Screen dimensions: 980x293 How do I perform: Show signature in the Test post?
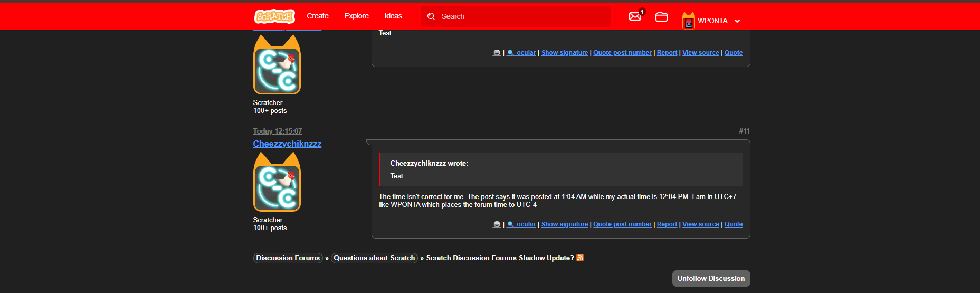click(x=565, y=53)
